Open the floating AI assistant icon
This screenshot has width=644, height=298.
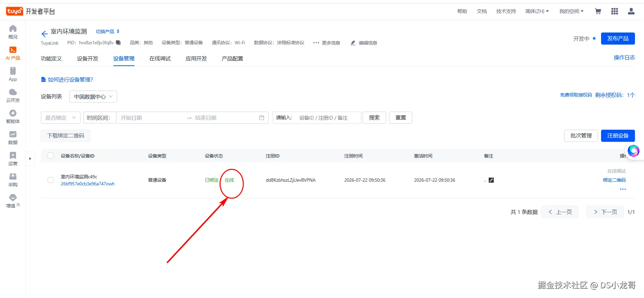[x=633, y=151]
